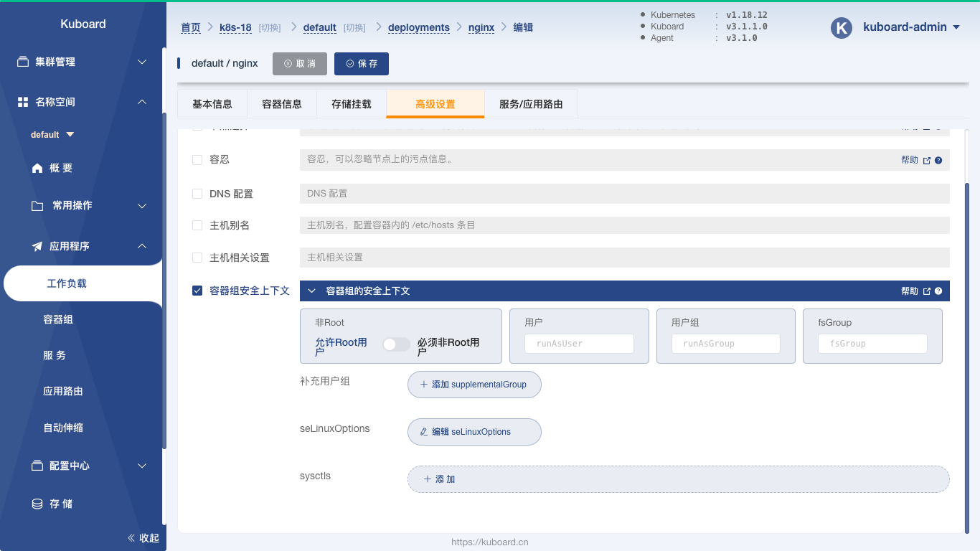This screenshot has height=551, width=980.
Task: Select the 存储挂载 tab
Action: 352,104
